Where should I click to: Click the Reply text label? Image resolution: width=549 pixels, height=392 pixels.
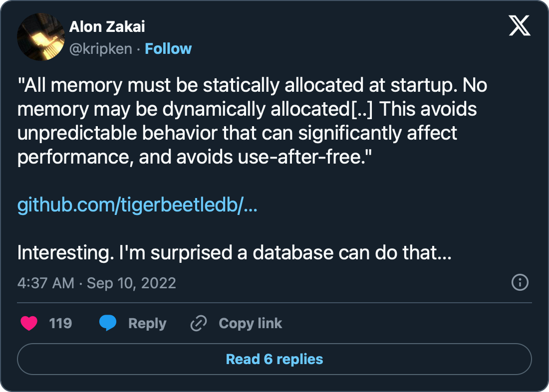[147, 324]
